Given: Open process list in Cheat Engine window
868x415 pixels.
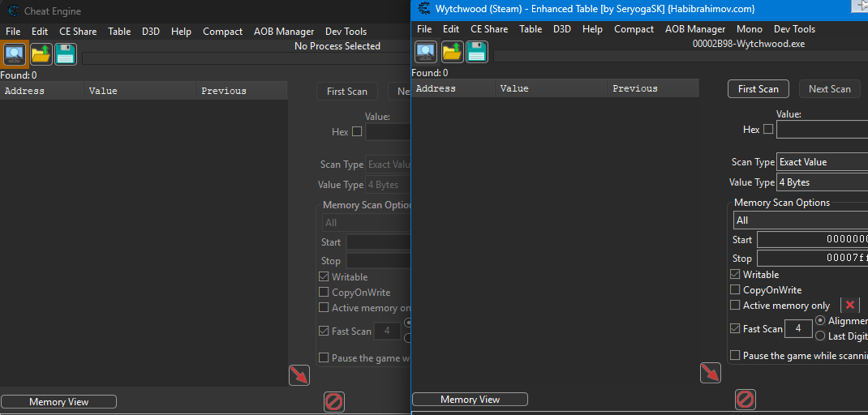Looking at the screenshot, I should tap(15, 54).
